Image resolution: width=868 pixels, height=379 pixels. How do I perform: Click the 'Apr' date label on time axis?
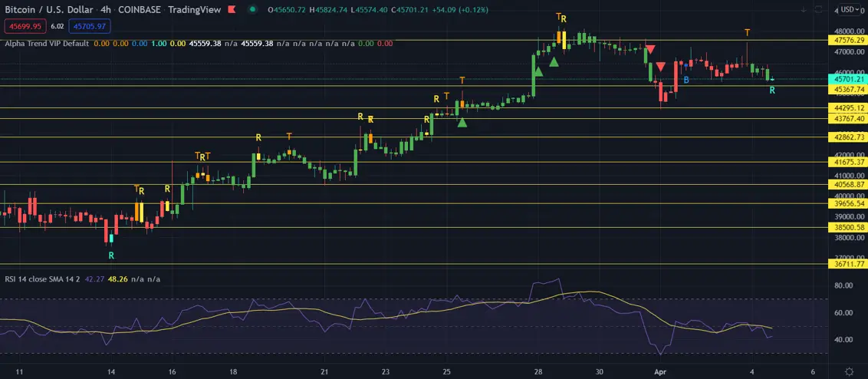[x=661, y=371]
